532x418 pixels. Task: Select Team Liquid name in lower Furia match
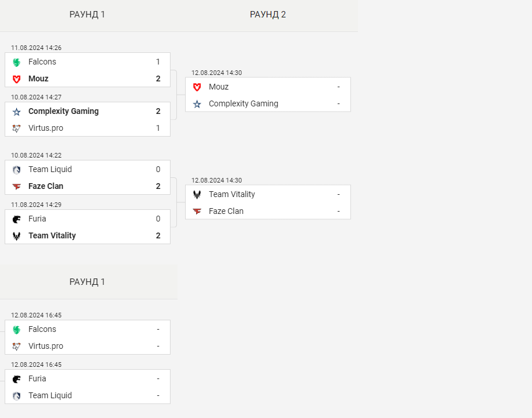click(50, 395)
